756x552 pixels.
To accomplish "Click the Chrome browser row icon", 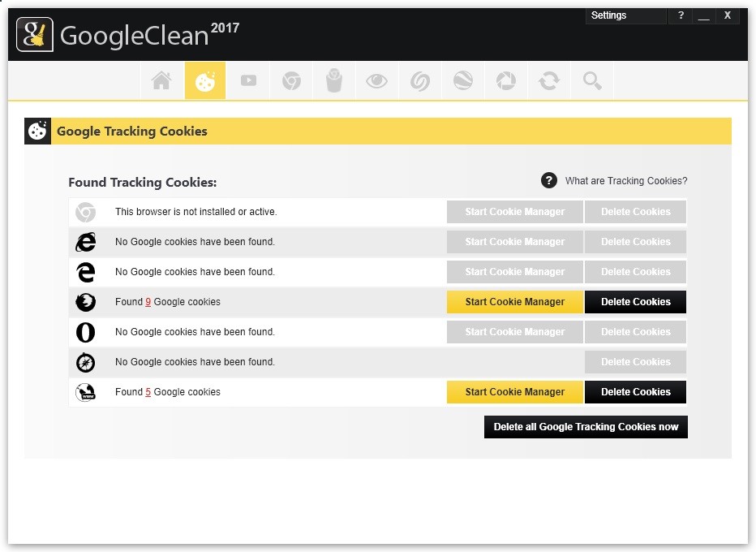I will click(x=86, y=212).
